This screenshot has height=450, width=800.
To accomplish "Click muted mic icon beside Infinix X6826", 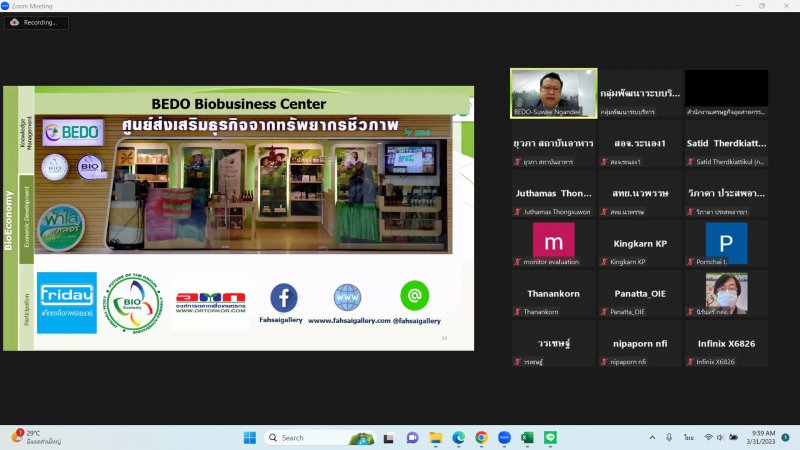I will coord(690,362).
